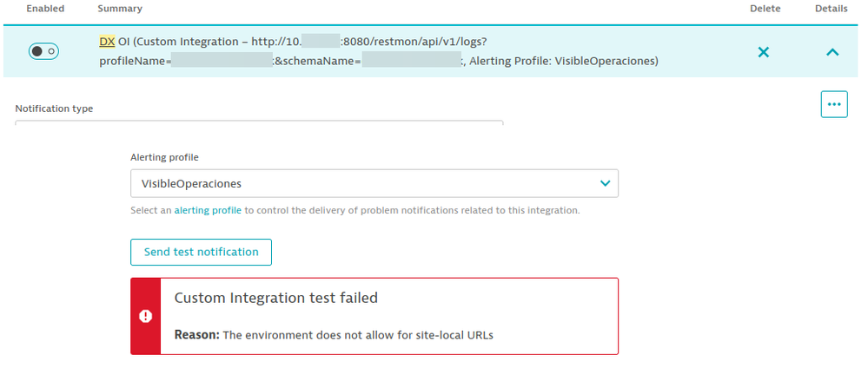Toggle the Enabled switch for DX OI integration

(x=43, y=52)
